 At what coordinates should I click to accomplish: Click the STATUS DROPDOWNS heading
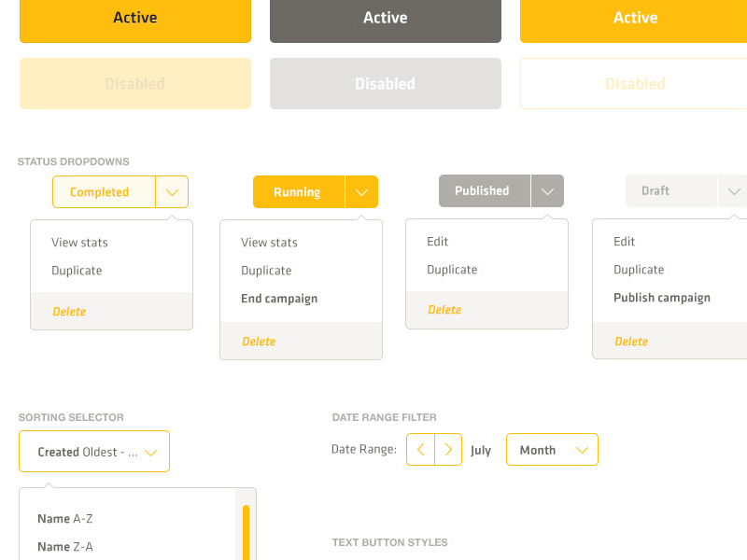pos(74,161)
